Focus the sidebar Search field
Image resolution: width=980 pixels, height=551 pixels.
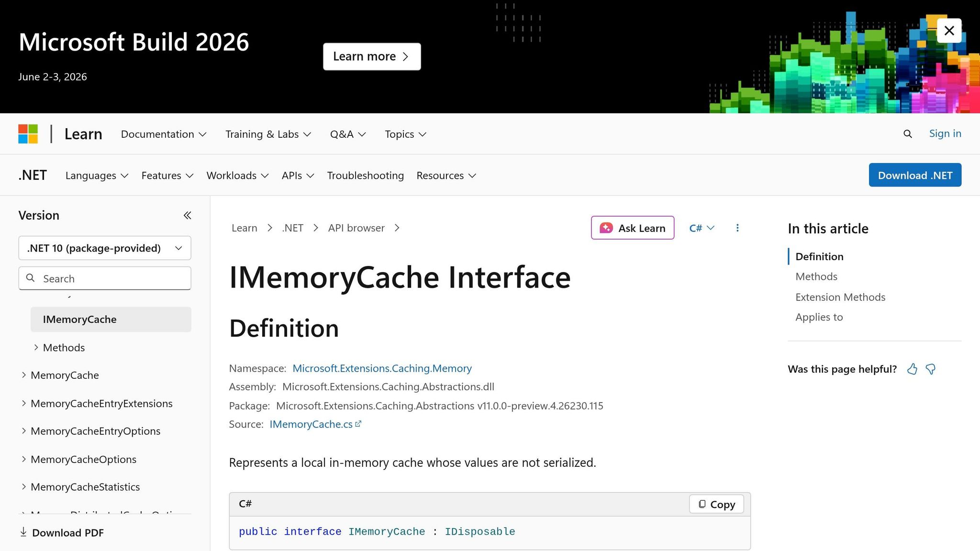coord(105,278)
